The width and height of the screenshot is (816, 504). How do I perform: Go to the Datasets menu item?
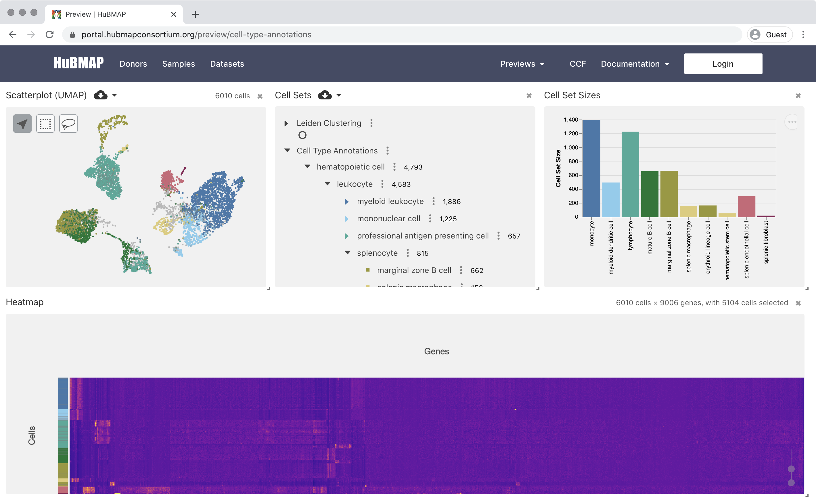click(227, 64)
